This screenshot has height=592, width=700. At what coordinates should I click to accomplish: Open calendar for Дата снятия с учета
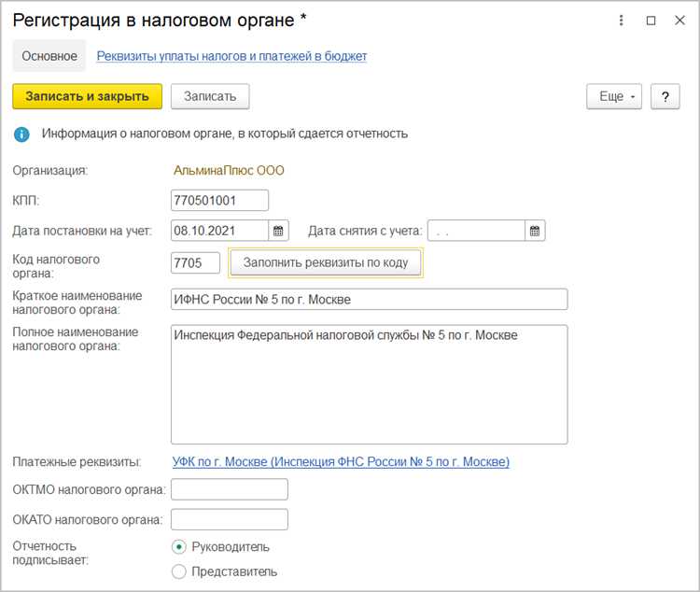pyautogui.click(x=535, y=231)
